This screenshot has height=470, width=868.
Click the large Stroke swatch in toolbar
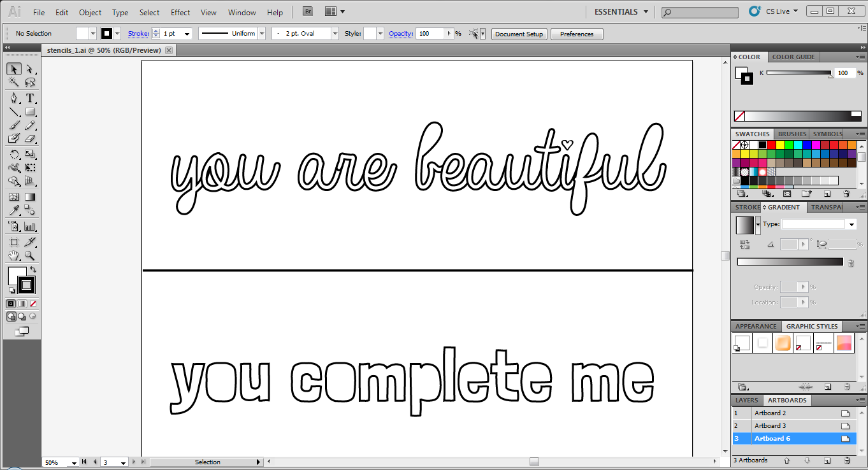pyautogui.click(x=26, y=284)
